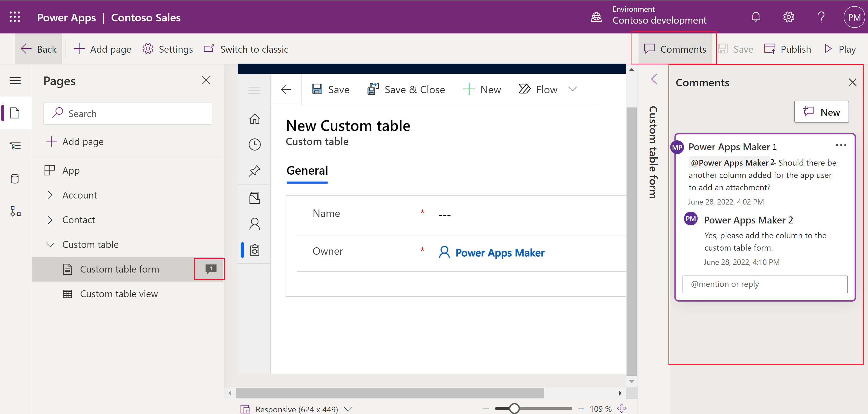This screenshot has height=414, width=868.
Task: Expand the Contact tree item
Action: tap(50, 219)
